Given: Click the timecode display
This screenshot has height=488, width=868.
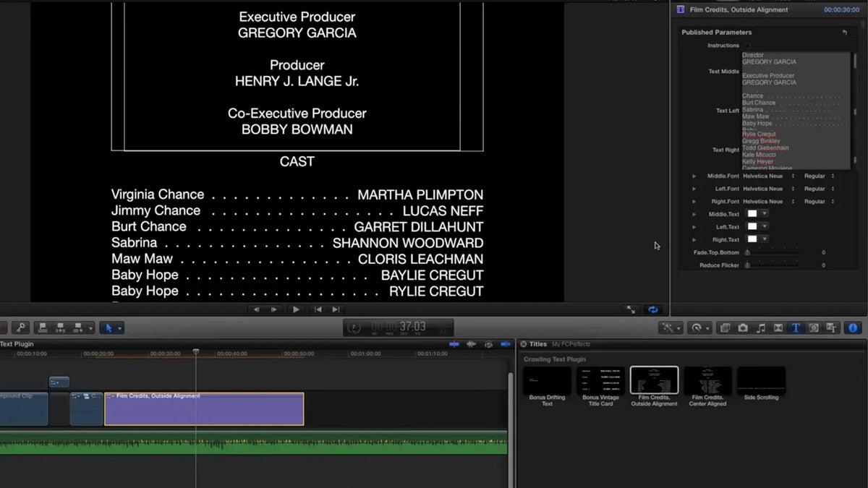Looking at the screenshot, I should point(399,328).
